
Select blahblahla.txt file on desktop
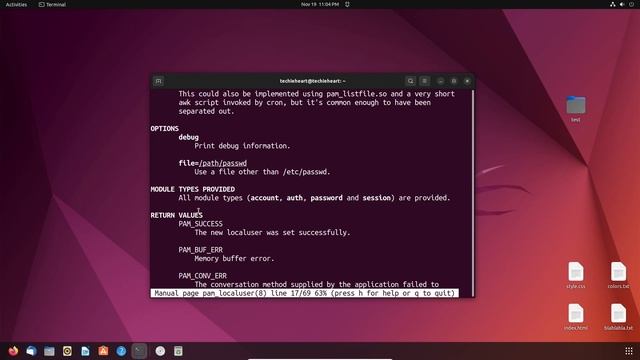coord(618,317)
